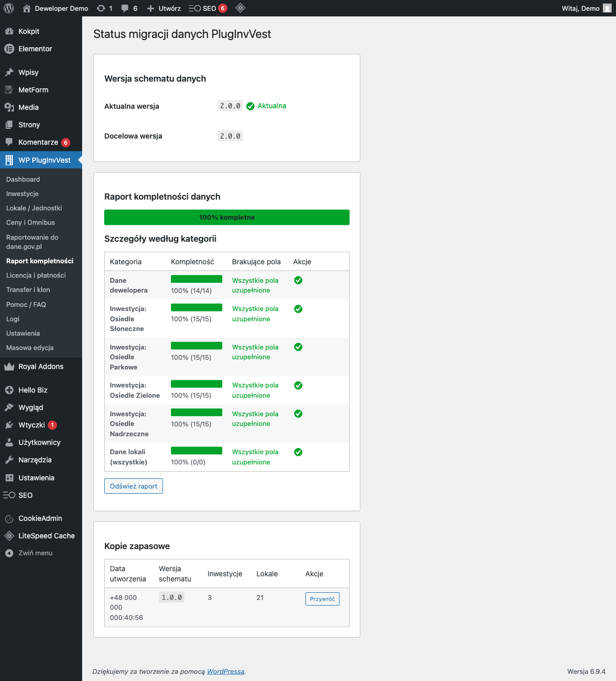Open the Utwórz menu in admin bar

point(163,8)
